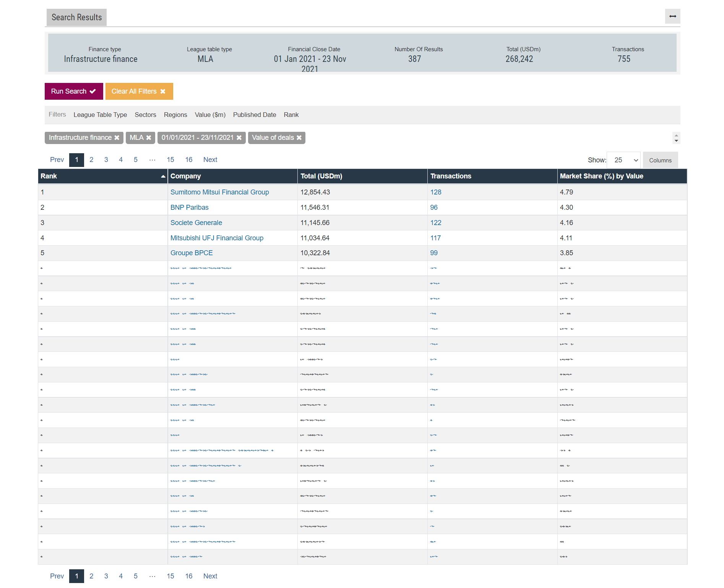Remove the 01/01/2021 - 23/11/2021 date filter

[239, 138]
